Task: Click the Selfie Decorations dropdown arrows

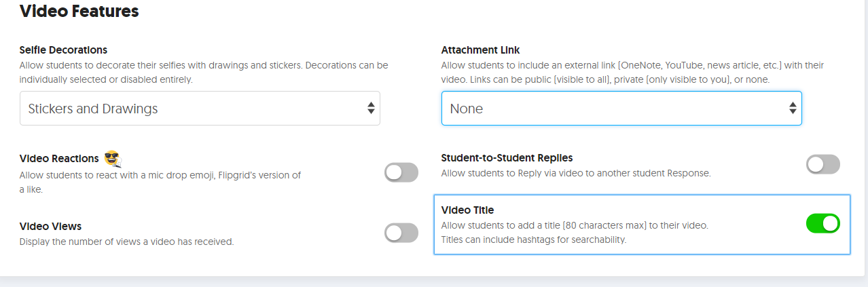Action: click(371, 109)
